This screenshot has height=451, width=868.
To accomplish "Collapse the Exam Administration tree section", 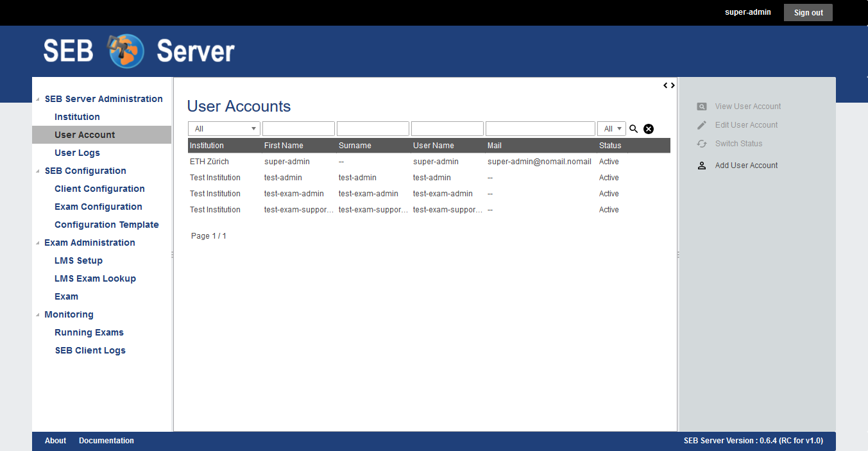I will pyautogui.click(x=38, y=243).
